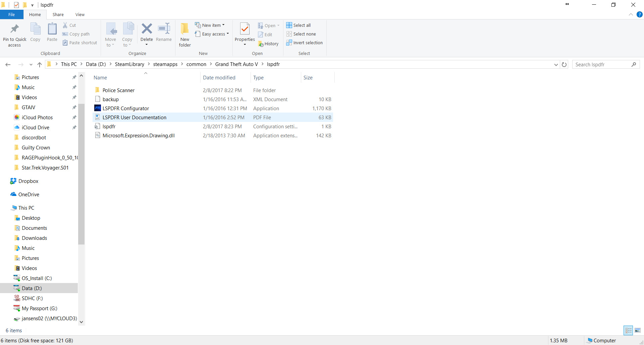The image size is (644, 345).
Task: Click the Properties icon in the ribbon
Action: coord(245,29)
